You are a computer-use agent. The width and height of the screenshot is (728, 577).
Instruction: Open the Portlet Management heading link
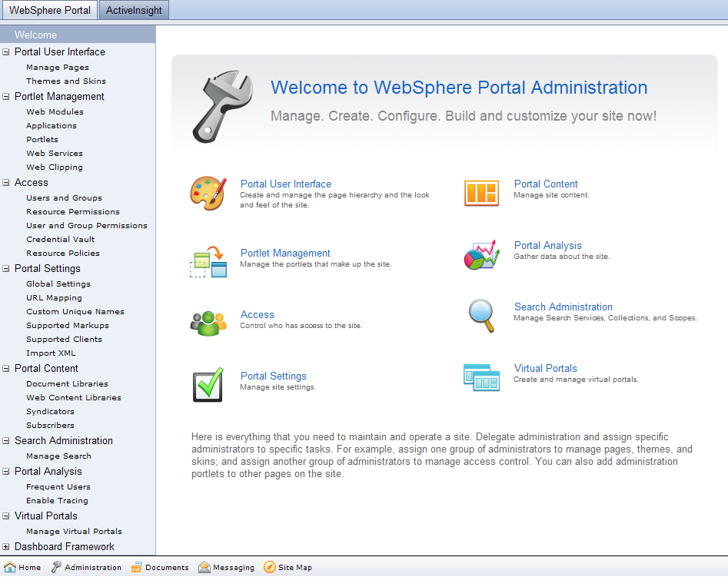pos(285,253)
